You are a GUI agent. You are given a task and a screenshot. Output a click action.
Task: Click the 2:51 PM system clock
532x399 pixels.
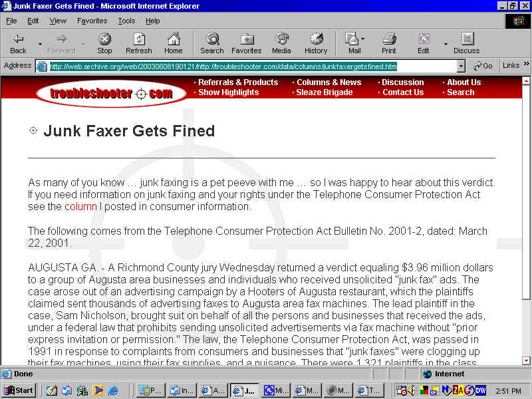tap(508, 391)
